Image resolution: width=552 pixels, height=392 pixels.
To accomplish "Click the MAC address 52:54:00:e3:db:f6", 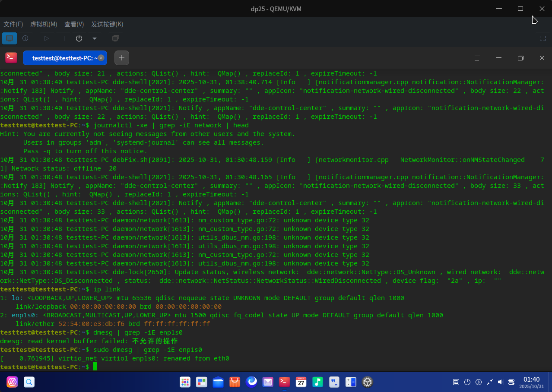I will tap(92, 324).
